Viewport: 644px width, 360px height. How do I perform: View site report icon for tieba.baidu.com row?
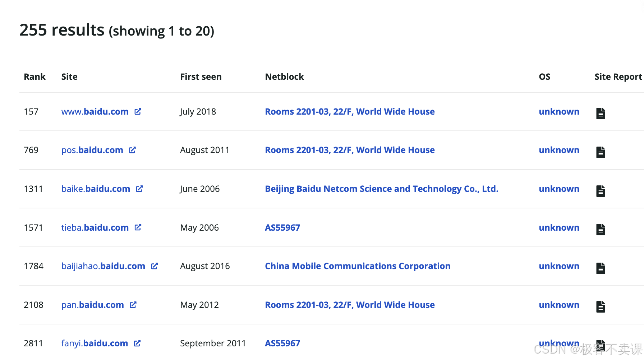click(x=601, y=229)
